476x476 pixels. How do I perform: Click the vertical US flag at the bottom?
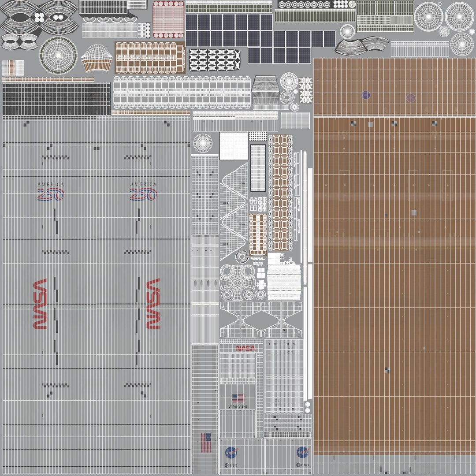pyautogui.click(x=206, y=443)
